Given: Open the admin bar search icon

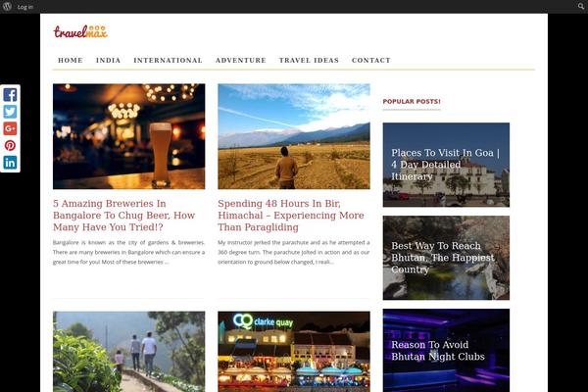Looking at the screenshot, I should point(581,7).
